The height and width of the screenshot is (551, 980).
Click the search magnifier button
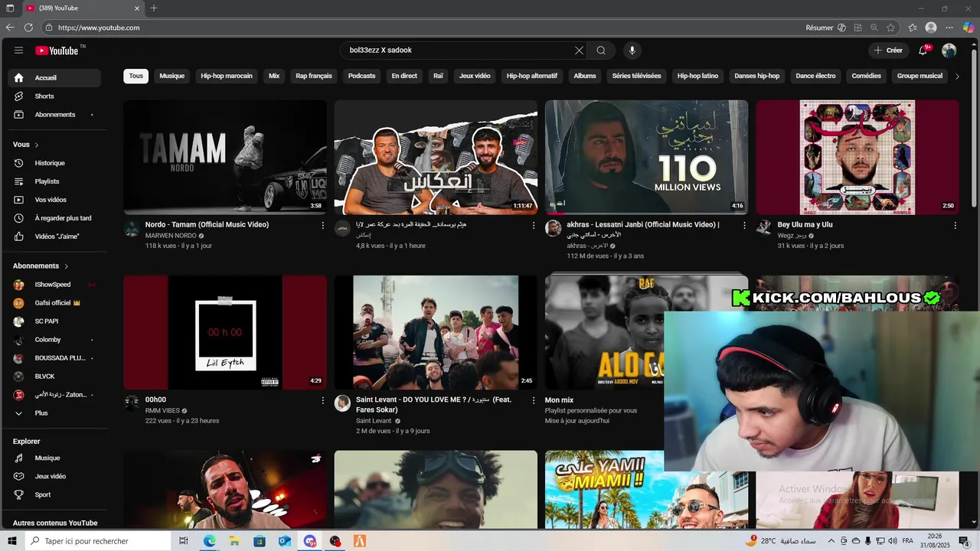click(601, 51)
